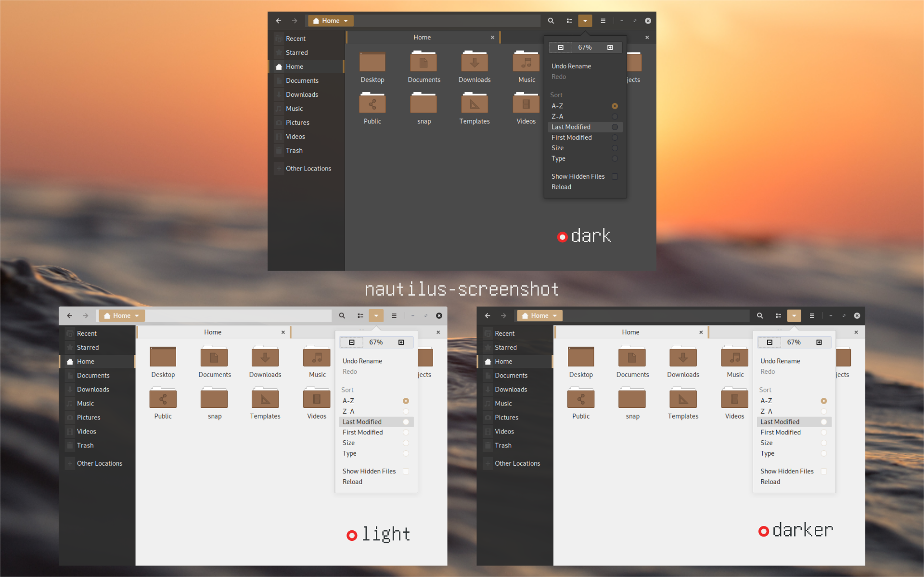Choose Reload in the light window popover
924x577 pixels.
pyautogui.click(x=376, y=482)
